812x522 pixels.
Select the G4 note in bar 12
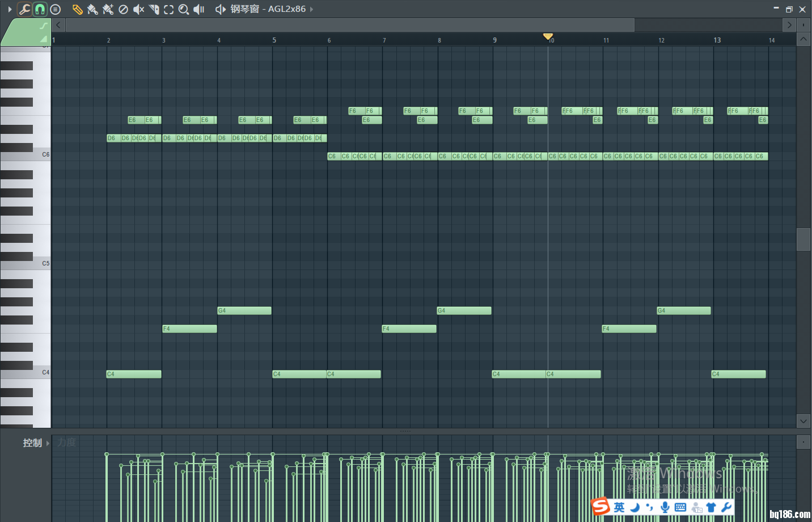click(684, 310)
